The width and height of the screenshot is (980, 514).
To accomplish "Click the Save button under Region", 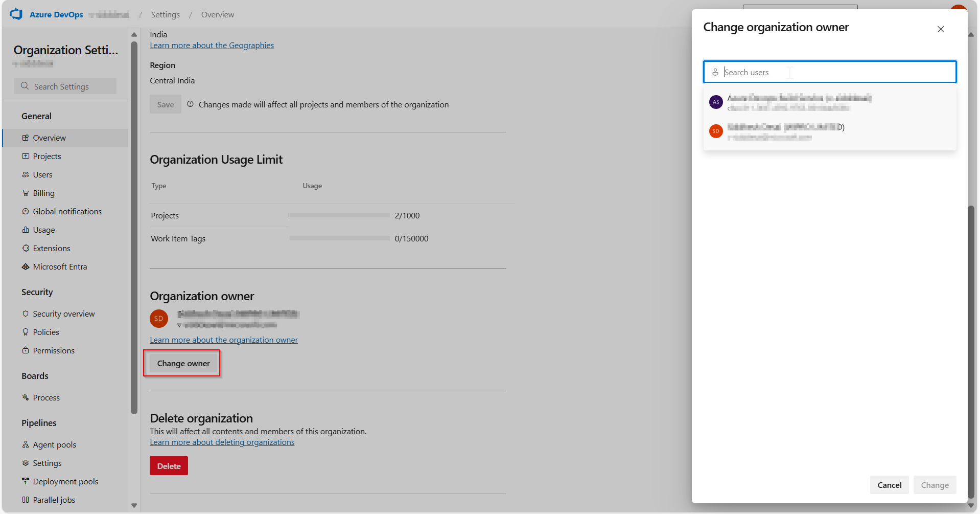I will tap(166, 104).
